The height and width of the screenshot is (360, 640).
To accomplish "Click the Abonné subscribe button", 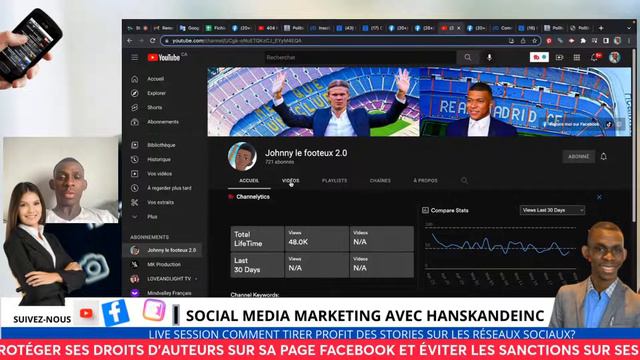I will click(578, 156).
